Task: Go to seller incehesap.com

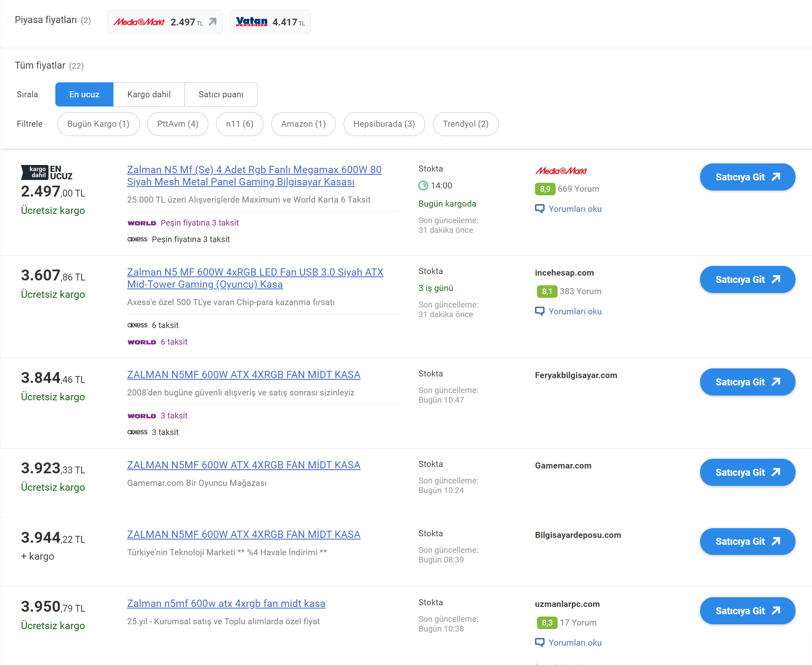Action: pyautogui.click(x=748, y=279)
